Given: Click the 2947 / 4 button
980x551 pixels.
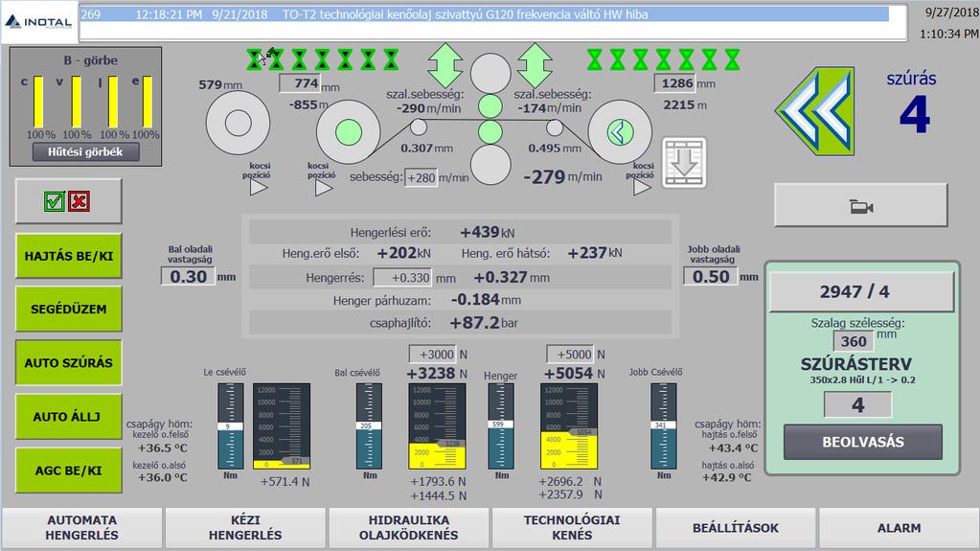Looking at the screenshot, I should point(861,291).
